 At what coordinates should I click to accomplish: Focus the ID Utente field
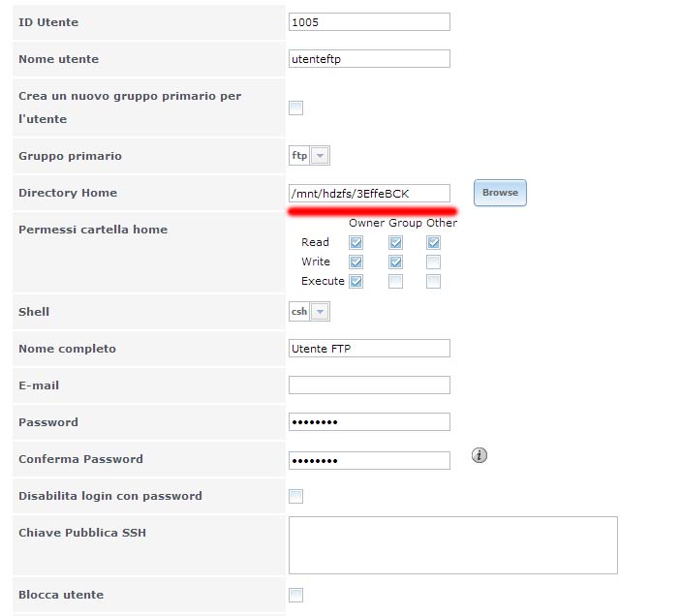click(369, 22)
